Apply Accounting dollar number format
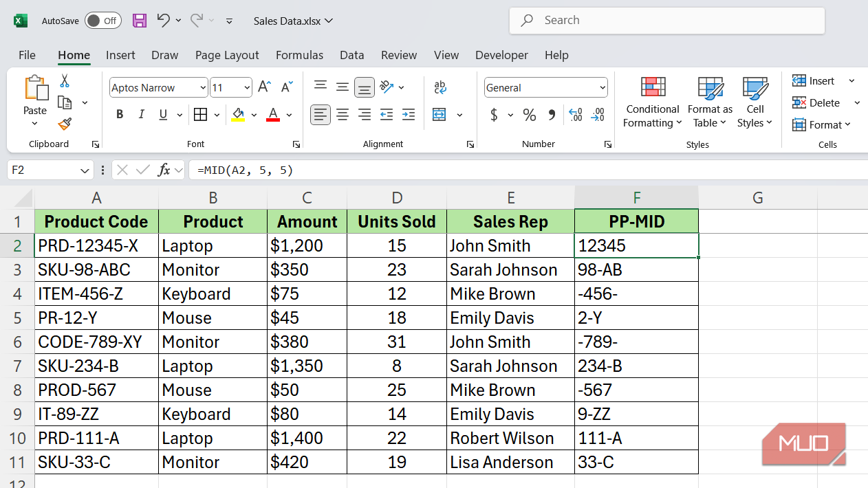 pos(494,115)
